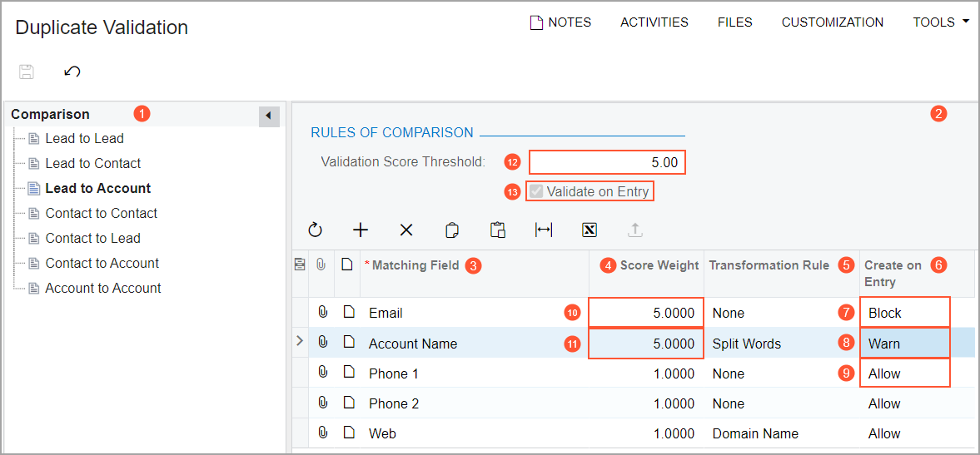Click the Undo arrow icon
The image size is (980, 455).
(72, 72)
